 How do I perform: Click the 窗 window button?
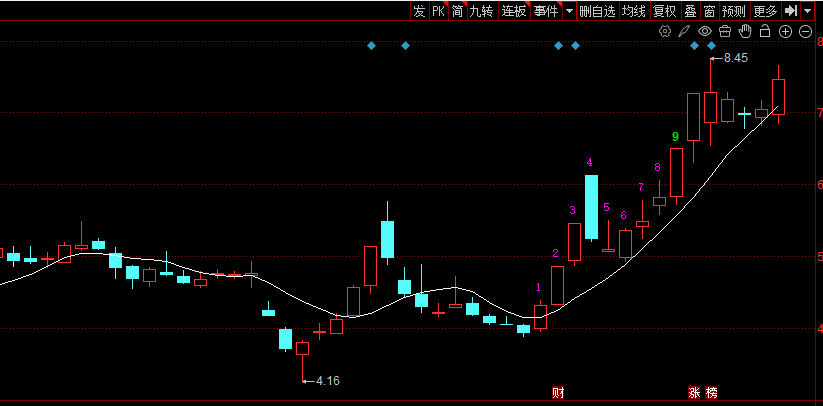[x=710, y=11]
